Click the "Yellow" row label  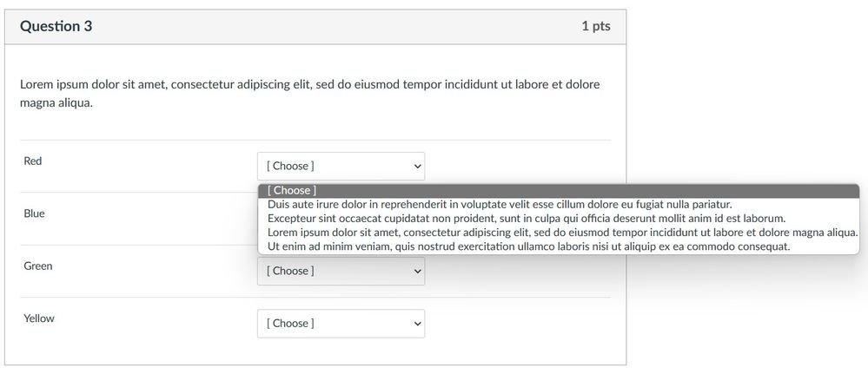[x=39, y=318]
